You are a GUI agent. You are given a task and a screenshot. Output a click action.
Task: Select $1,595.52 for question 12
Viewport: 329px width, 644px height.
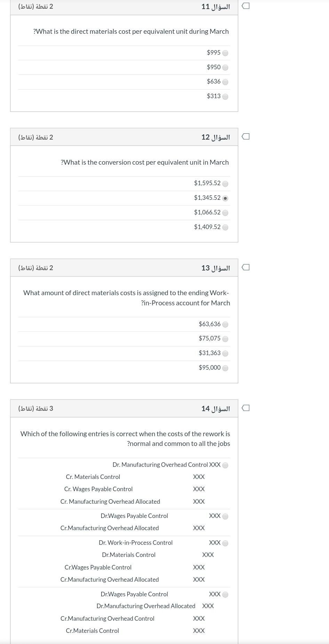[226, 183]
